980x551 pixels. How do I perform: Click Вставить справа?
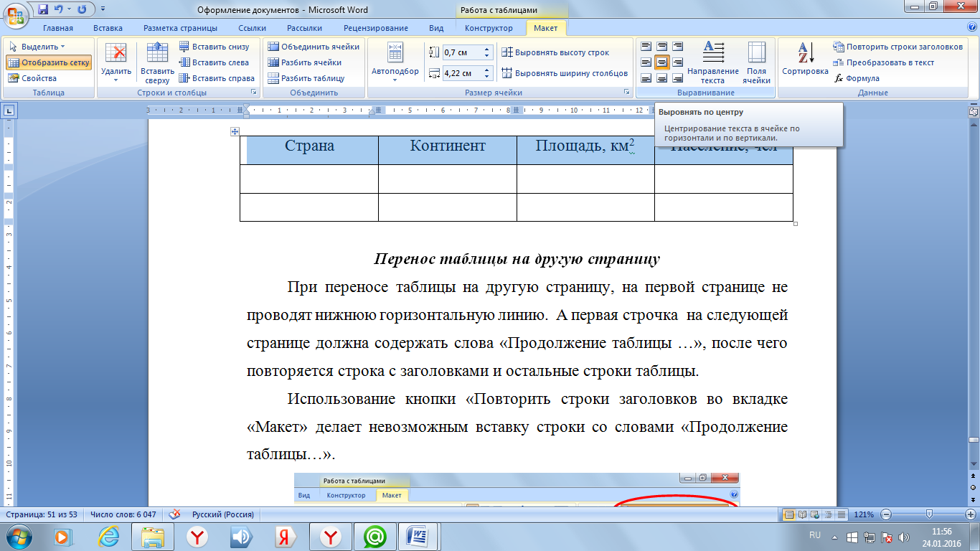(216, 78)
